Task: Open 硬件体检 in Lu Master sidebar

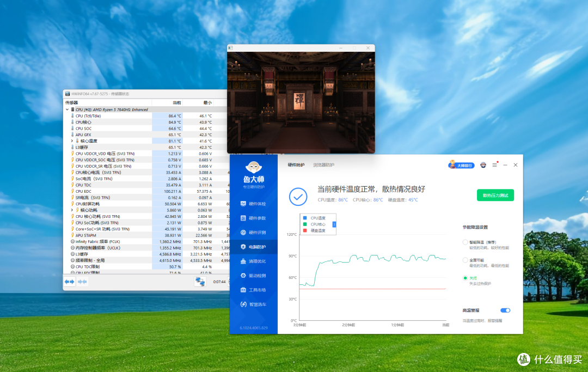Action: pyautogui.click(x=253, y=204)
